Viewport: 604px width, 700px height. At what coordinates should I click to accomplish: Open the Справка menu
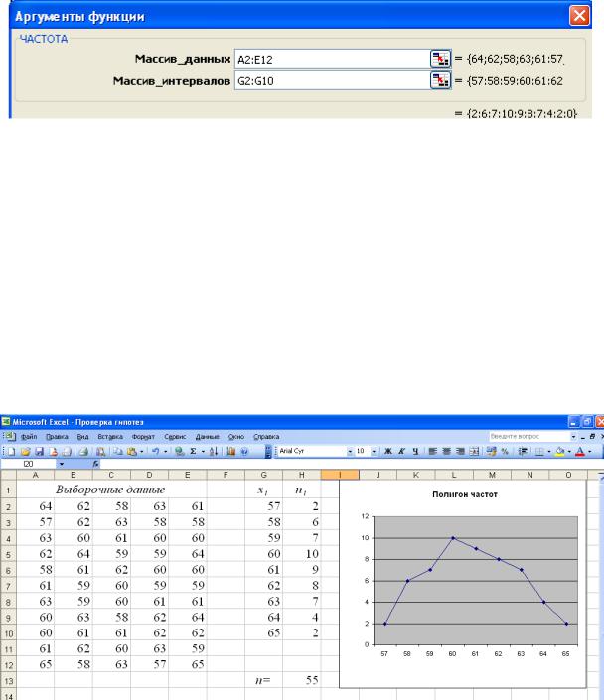[x=266, y=437]
